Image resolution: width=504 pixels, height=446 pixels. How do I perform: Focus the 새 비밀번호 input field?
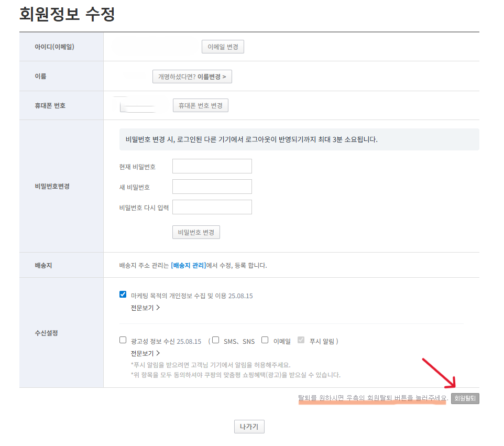(x=212, y=186)
